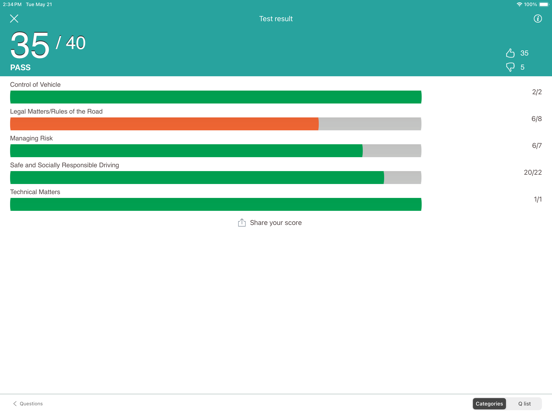Open the Managing Risk progress bar

pyautogui.click(x=215, y=151)
